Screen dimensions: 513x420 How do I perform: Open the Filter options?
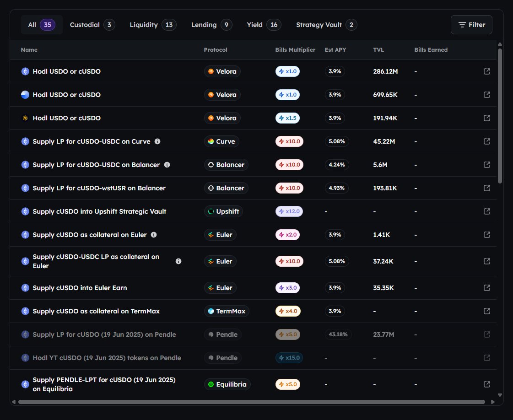click(471, 25)
